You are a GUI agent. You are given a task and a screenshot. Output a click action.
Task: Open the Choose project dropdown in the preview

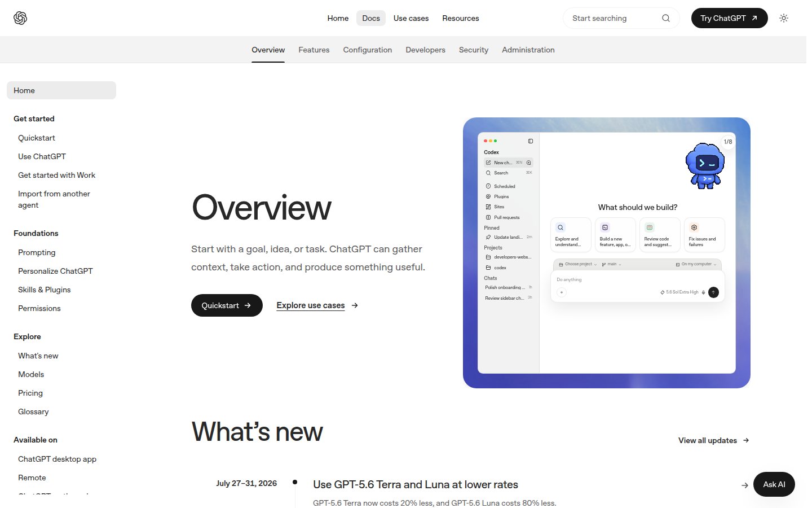click(578, 264)
